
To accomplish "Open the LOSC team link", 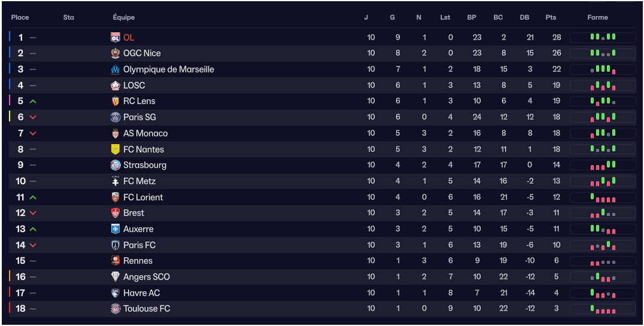I will pyautogui.click(x=134, y=86).
